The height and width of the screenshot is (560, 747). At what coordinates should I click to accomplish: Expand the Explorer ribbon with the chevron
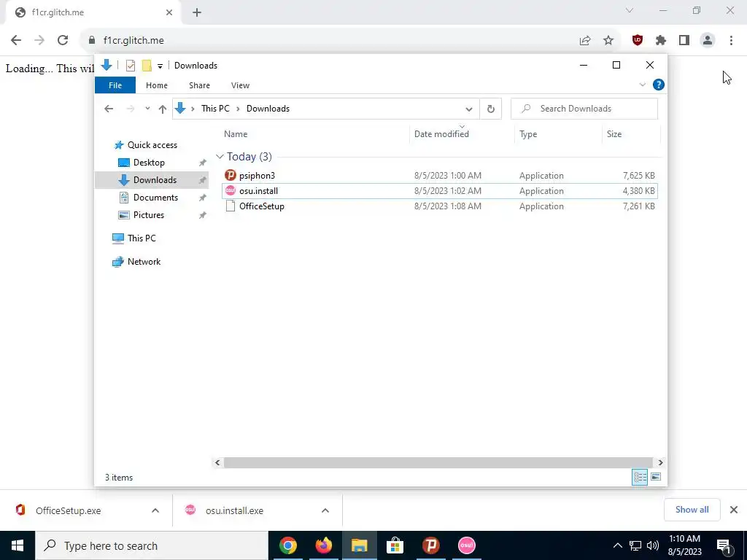[642, 85]
